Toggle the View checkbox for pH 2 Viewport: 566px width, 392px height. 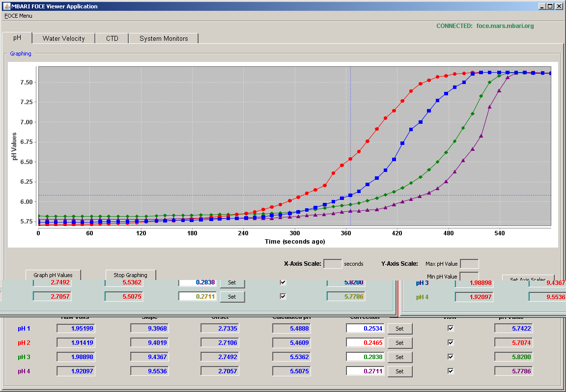tap(451, 342)
